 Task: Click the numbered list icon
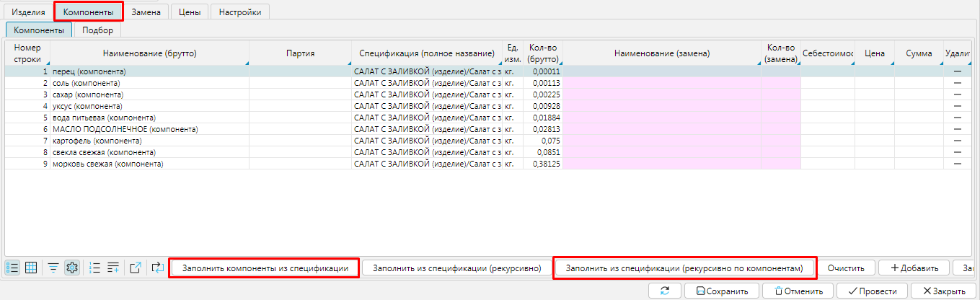click(x=94, y=268)
